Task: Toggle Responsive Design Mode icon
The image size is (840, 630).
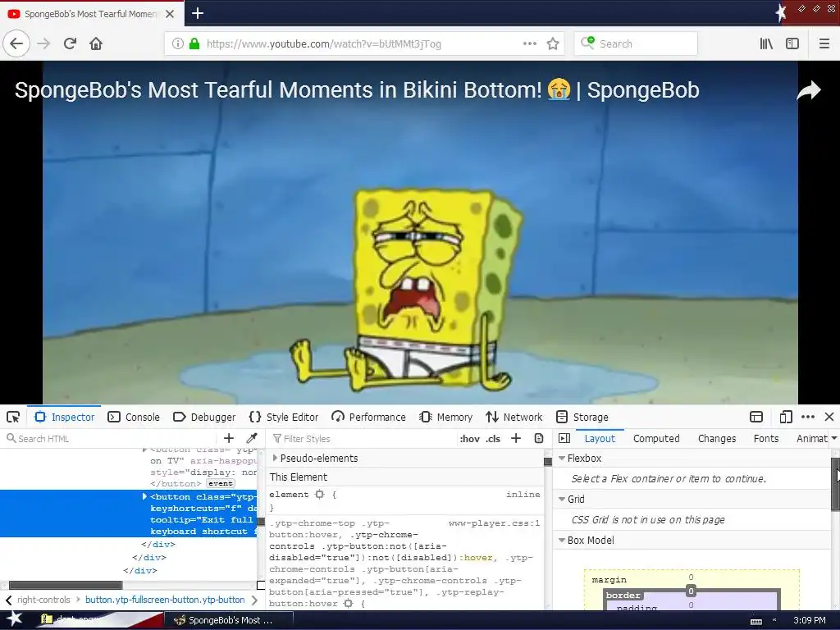Action: click(786, 417)
